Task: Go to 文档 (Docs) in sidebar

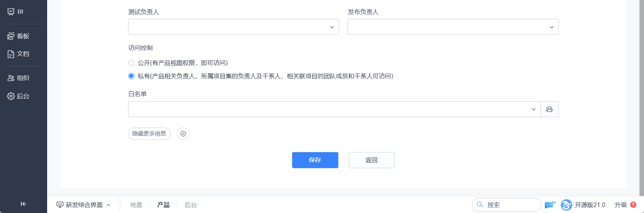Action: click(x=18, y=54)
